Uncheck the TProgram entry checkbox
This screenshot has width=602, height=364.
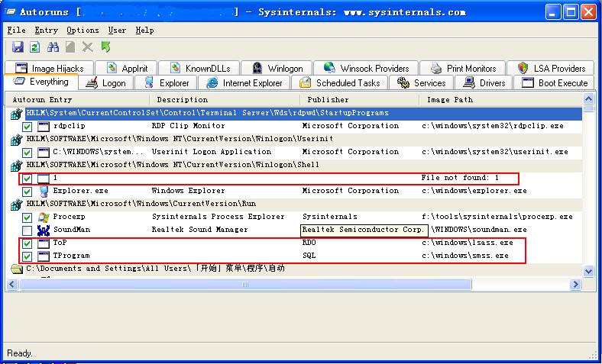point(27,256)
